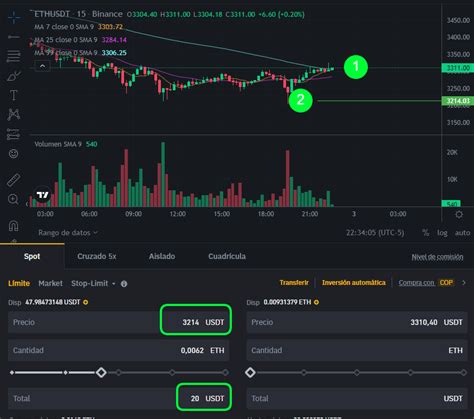The width and height of the screenshot is (474, 419).
Task: Switch to the Cruzado 5x tab
Action: click(97, 256)
